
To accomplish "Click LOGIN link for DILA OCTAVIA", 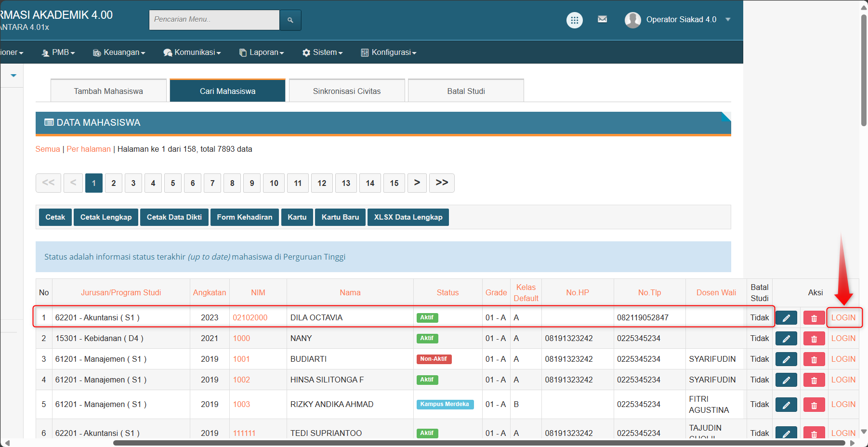I will (x=843, y=318).
